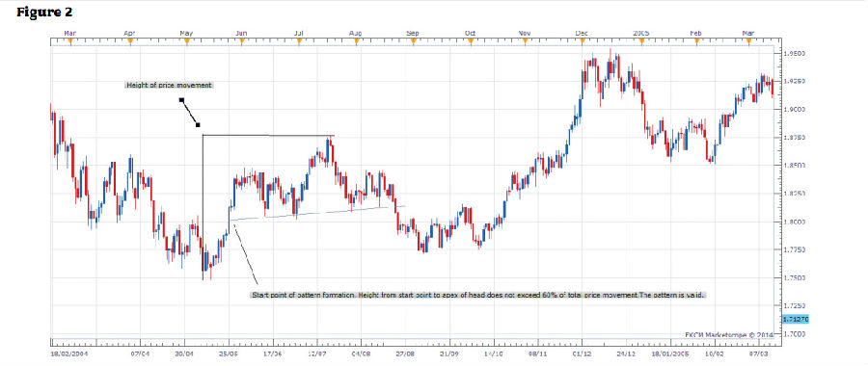This screenshot has height=366, width=868.
Task: Select the 'Start point of pattern formation' annotation
Action: [477, 296]
